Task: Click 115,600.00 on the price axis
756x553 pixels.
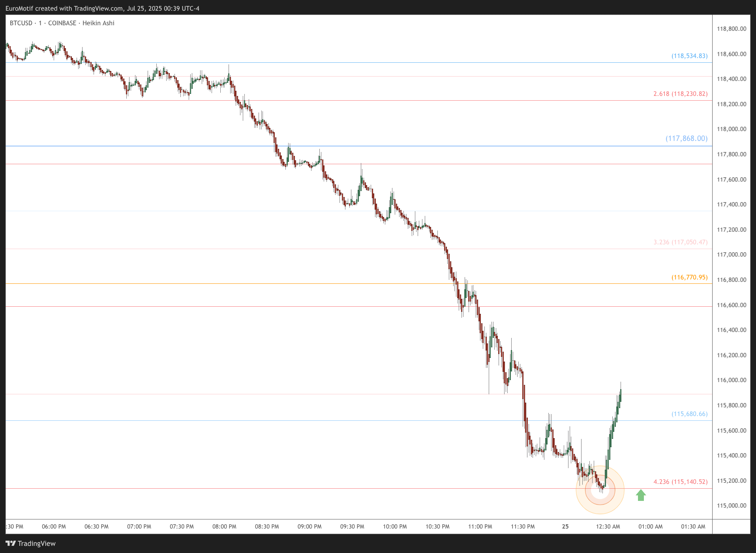Action: coord(732,431)
